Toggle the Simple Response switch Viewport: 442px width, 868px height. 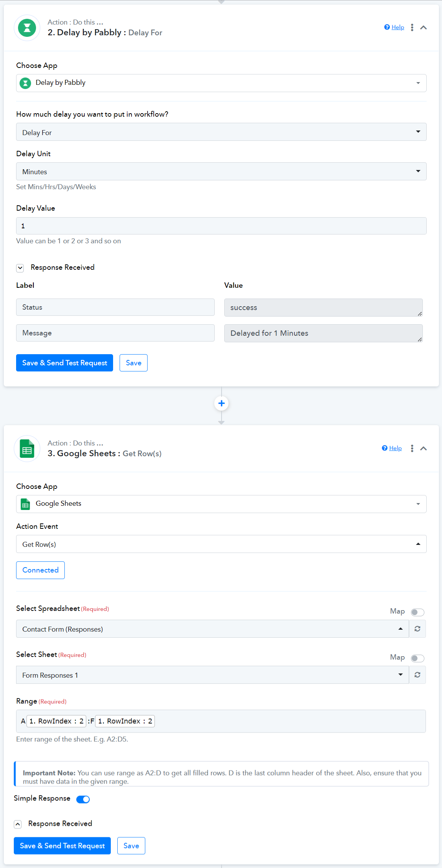click(83, 799)
